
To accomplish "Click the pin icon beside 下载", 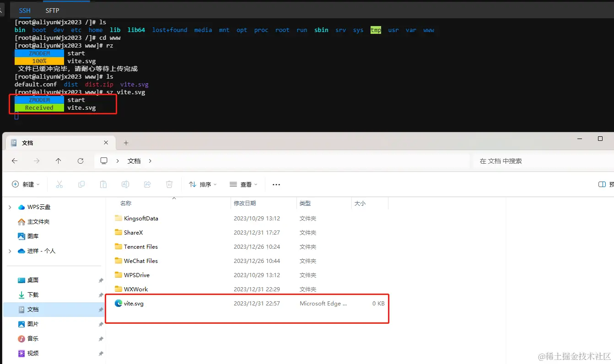I will tap(101, 295).
